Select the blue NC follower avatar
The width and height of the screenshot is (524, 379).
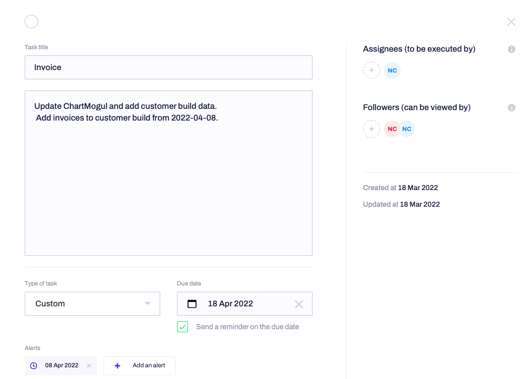click(x=407, y=129)
